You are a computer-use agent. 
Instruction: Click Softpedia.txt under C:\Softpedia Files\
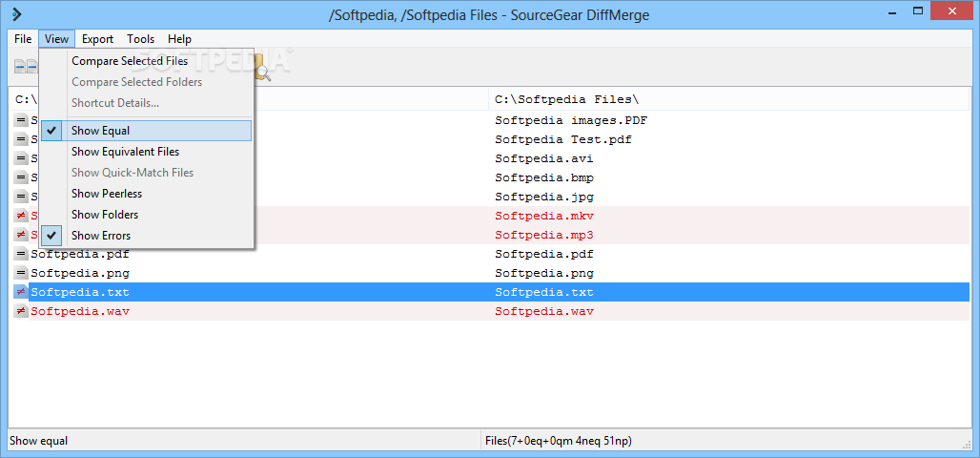coord(543,292)
